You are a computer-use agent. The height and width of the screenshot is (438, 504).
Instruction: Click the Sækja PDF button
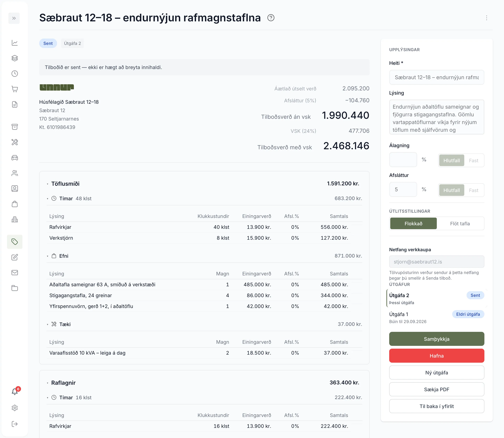click(x=437, y=389)
